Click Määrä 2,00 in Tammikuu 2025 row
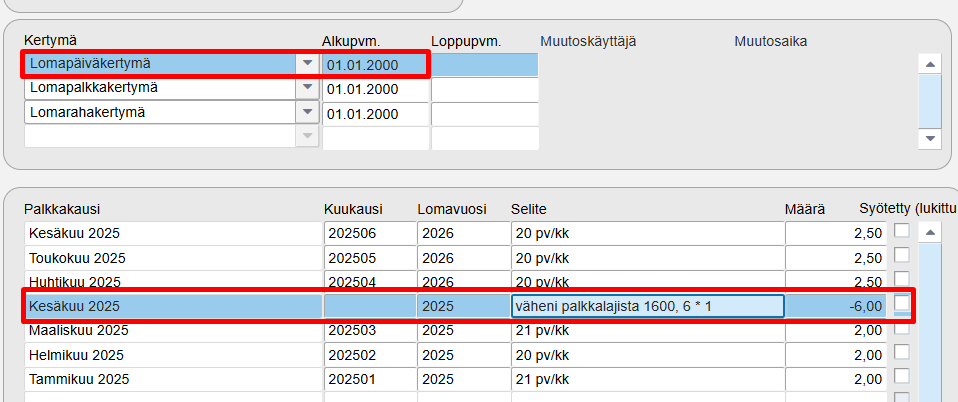Image resolution: width=958 pixels, height=402 pixels. 836,379
